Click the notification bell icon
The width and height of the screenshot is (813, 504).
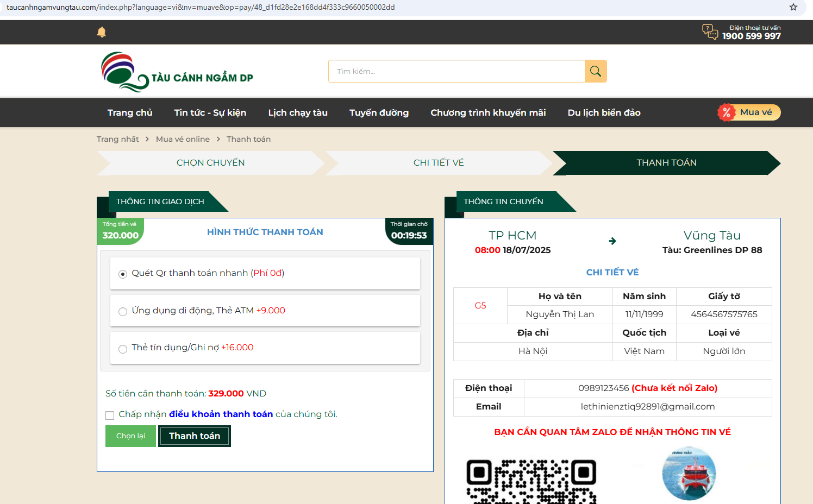[x=101, y=32]
